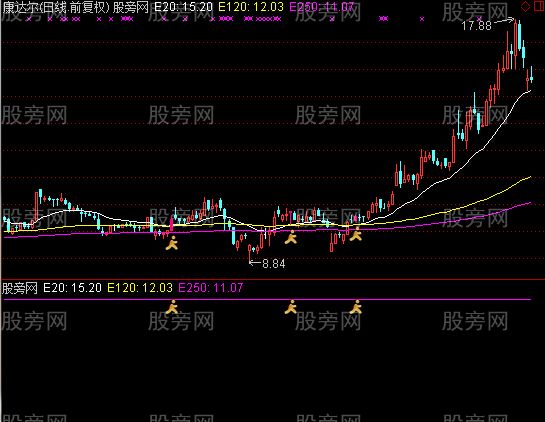This screenshot has height=422, width=545.
Task: Click the 8.84 low price label
Action: tap(274, 264)
